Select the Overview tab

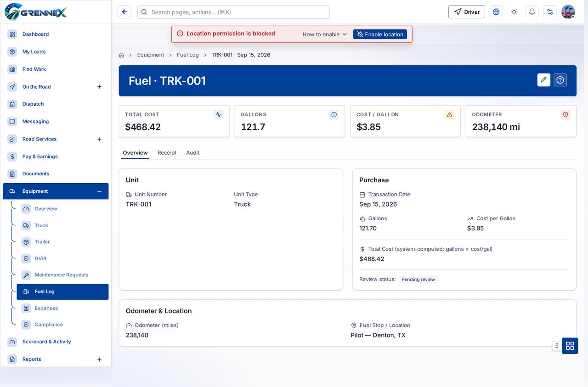pyautogui.click(x=135, y=153)
